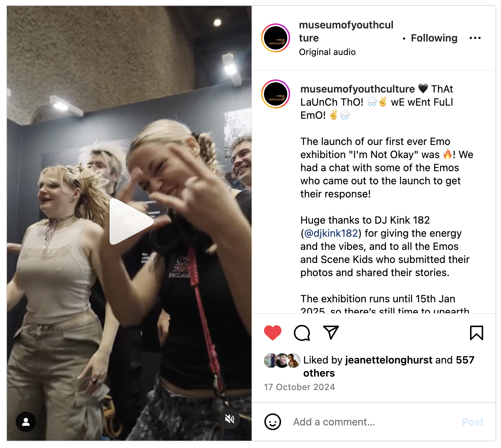The width and height of the screenshot is (501, 448).
Task: Open museumofyouthculture avatar in header
Action: click(x=276, y=38)
